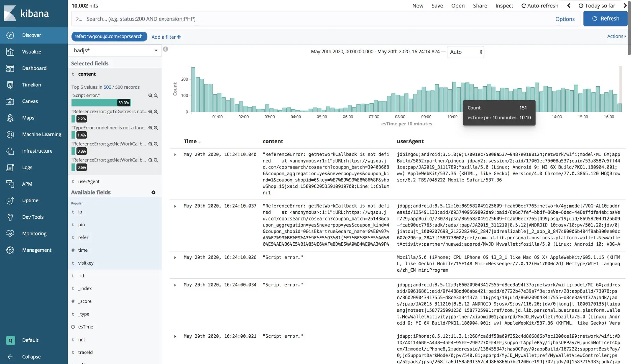Image resolution: width=631 pixels, height=364 pixels.
Task: Select the visitkey field in Available fields
Action: pyautogui.click(x=86, y=263)
